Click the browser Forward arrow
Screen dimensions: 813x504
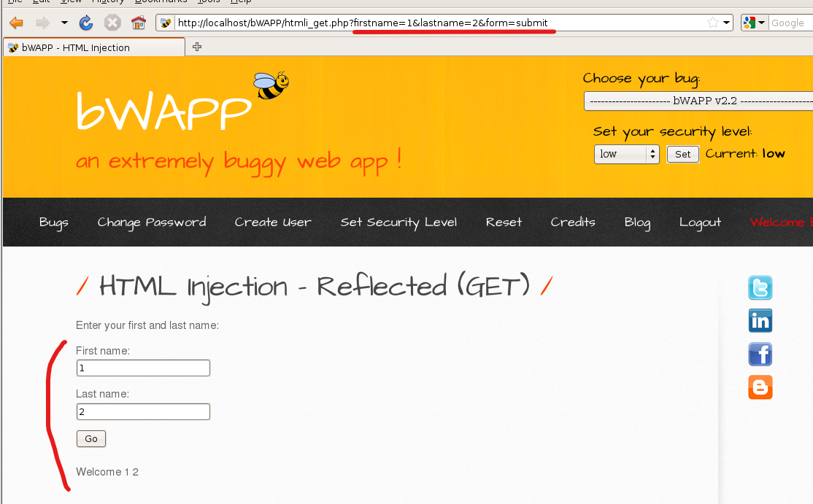(x=42, y=23)
